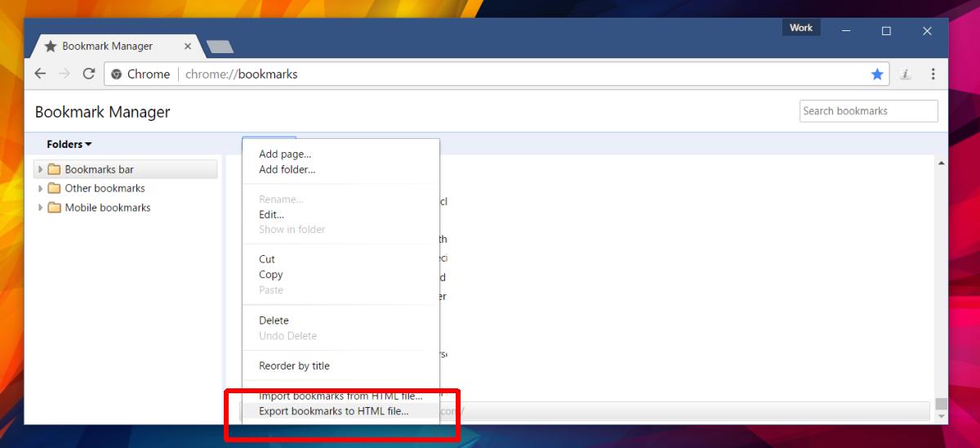The height and width of the screenshot is (448, 980).
Task: Click the Bookmark Manager page heading
Action: coord(102,112)
